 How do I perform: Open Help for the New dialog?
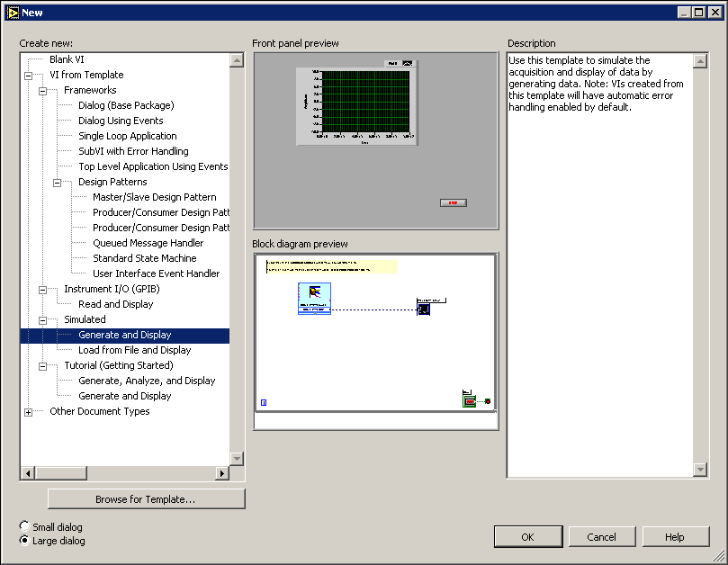tap(675, 536)
